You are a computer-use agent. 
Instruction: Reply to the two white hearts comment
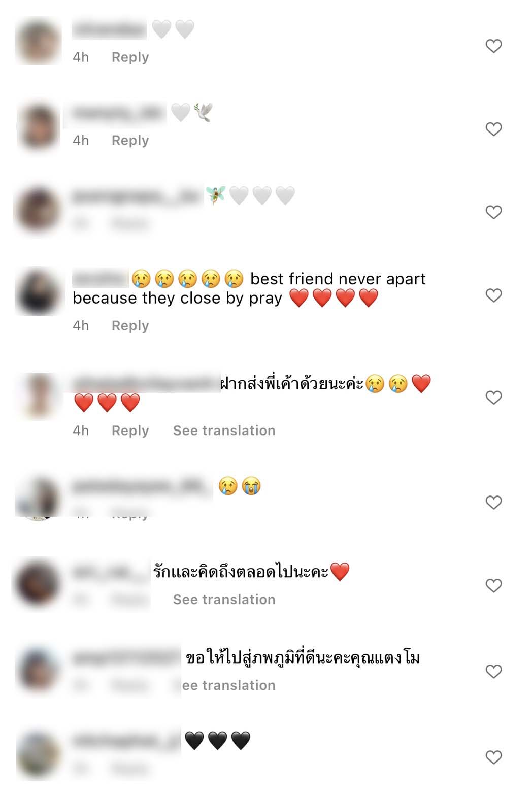coord(130,57)
